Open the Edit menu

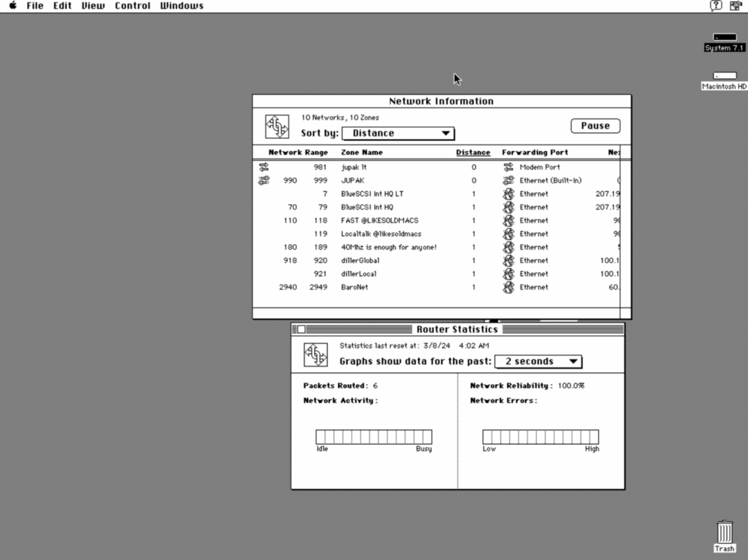(x=63, y=6)
